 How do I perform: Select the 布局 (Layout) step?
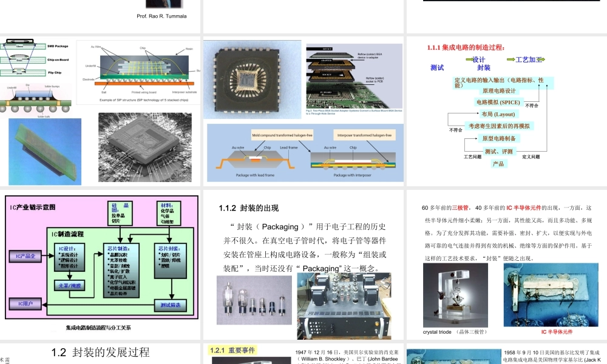point(498,115)
